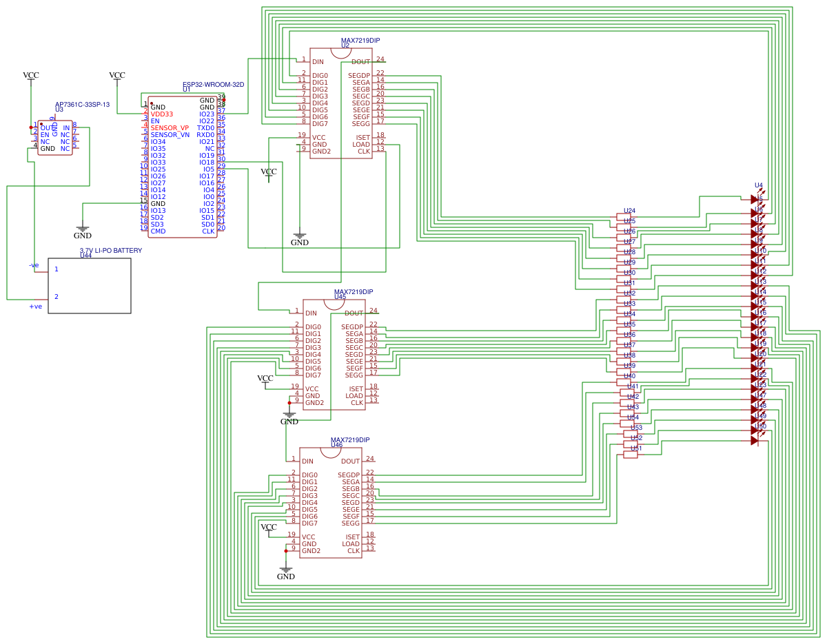The image size is (827, 644).
Task: Click the SEGDP pin label on U2
Action: [359, 76]
